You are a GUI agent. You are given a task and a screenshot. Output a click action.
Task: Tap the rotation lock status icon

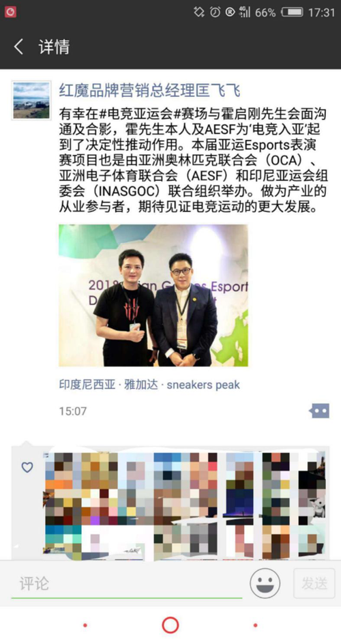click(x=199, y=12)
